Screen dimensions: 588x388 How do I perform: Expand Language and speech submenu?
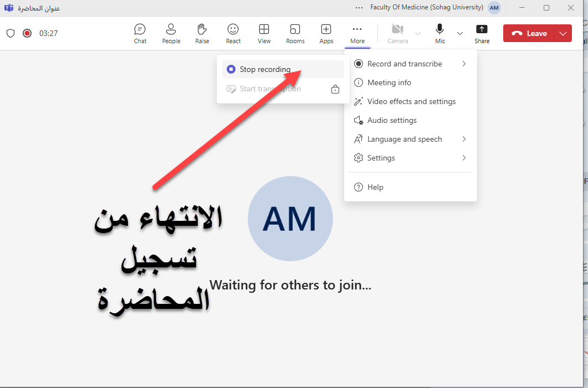[x=410, y=139]
